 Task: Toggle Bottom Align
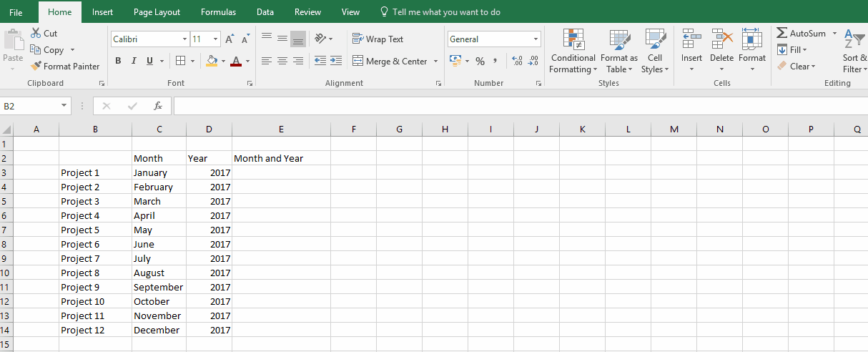(x=298, y=39)
